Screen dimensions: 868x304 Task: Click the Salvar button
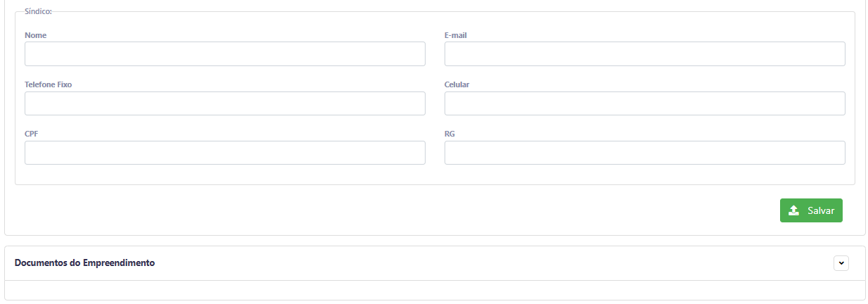tap(811, 210)
